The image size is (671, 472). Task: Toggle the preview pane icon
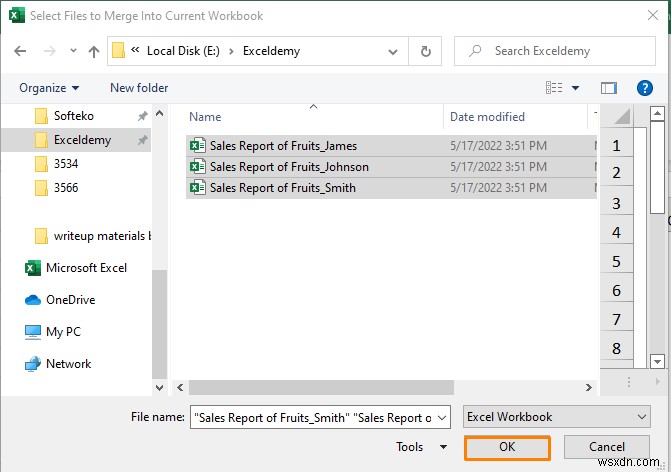click(x=608, y=88)
